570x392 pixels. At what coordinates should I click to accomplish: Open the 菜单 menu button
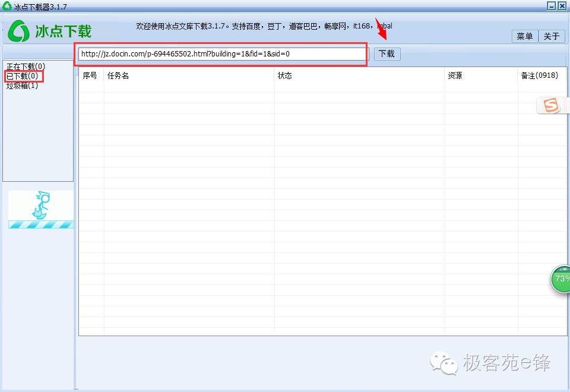coord(524,36)
